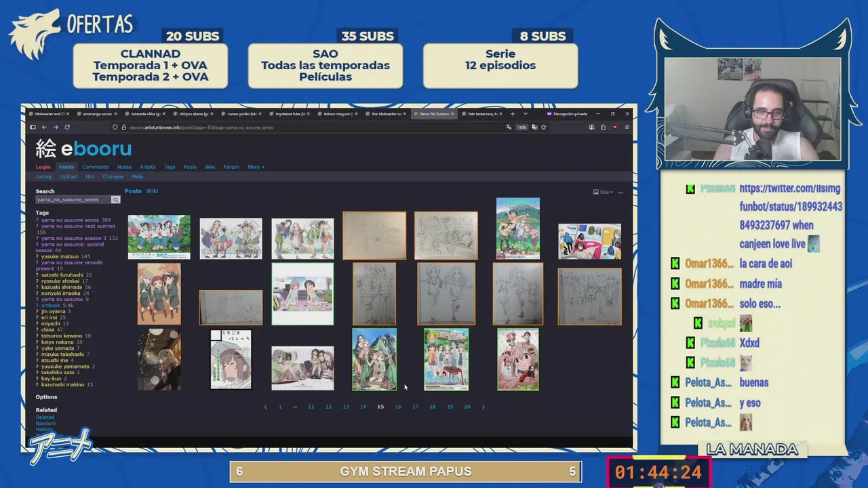Focus the tag search input field
868x488 pixels.
(x=73, y=200)
